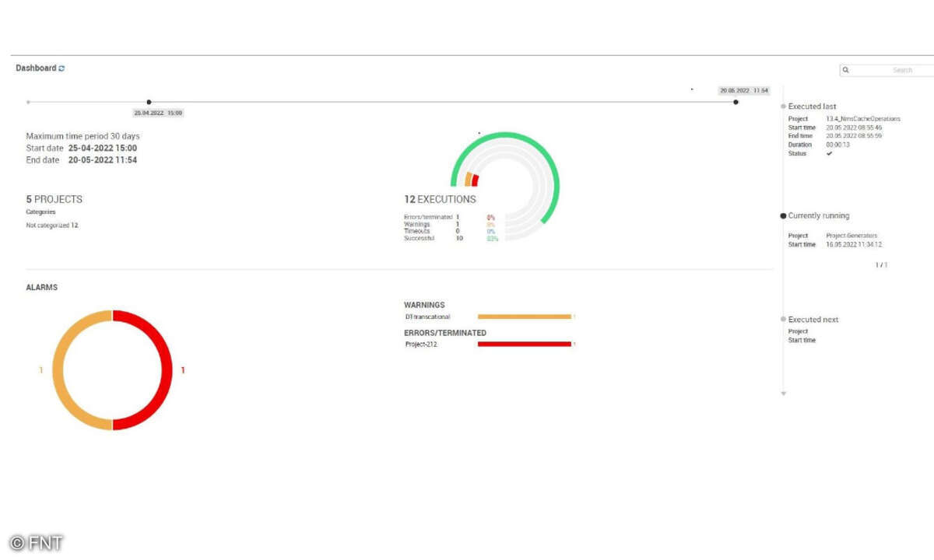Click the Successful row in executions legend
934x560 pixels.
[451, 238]
